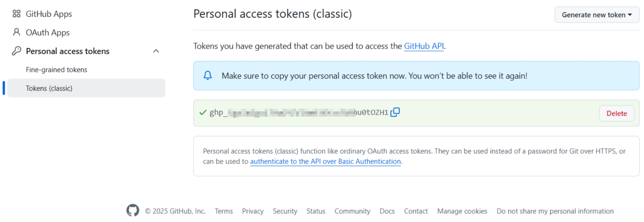644x222 pixels.
Task: Collapse the Personal access tokens section
Action: pyautogui.click(x=156, y=51)
